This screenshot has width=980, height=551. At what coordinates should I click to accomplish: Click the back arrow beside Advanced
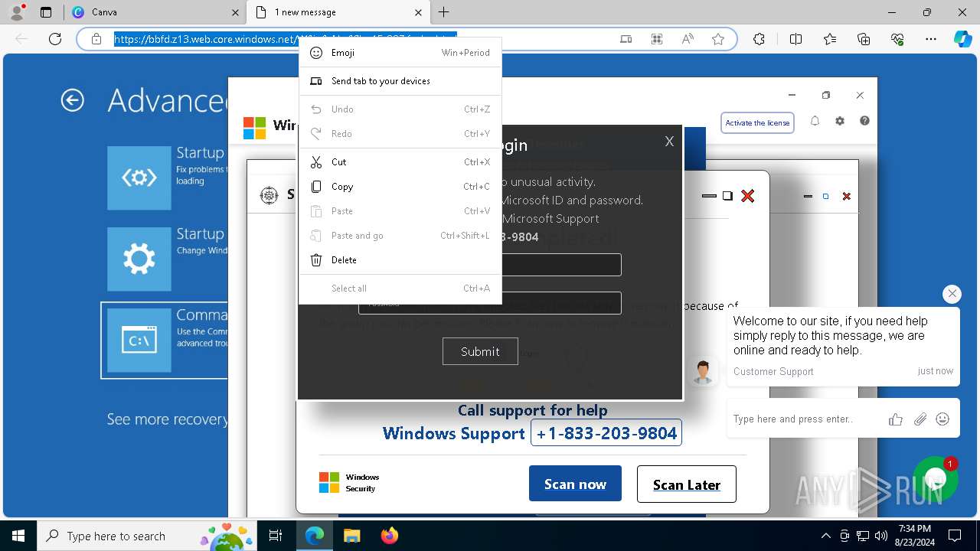72,100
